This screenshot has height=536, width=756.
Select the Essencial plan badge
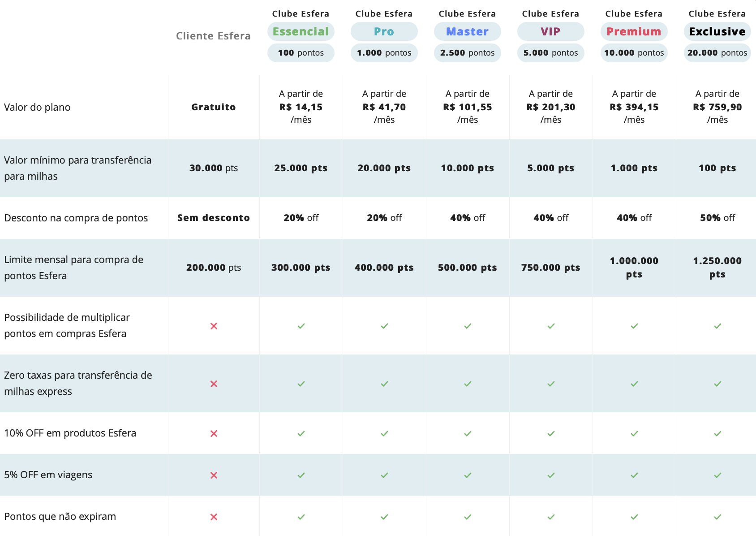pyautogui.click(x=301, y=31)
